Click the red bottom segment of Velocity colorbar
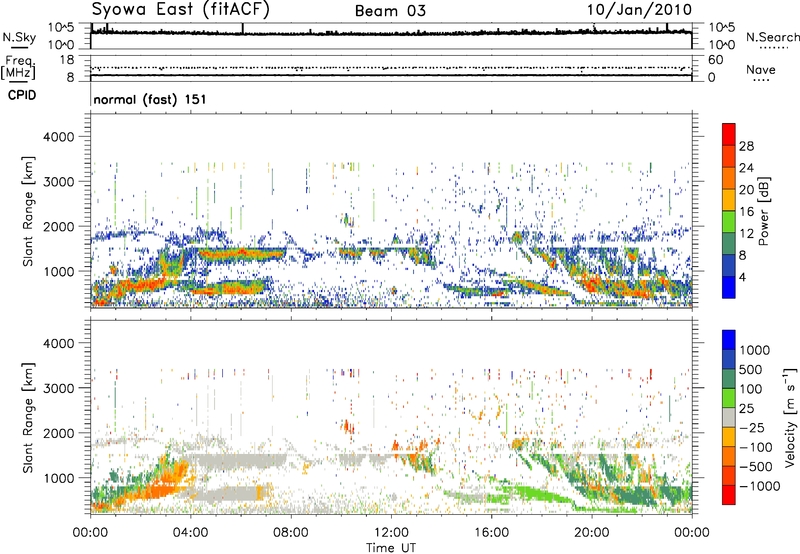 729,494
